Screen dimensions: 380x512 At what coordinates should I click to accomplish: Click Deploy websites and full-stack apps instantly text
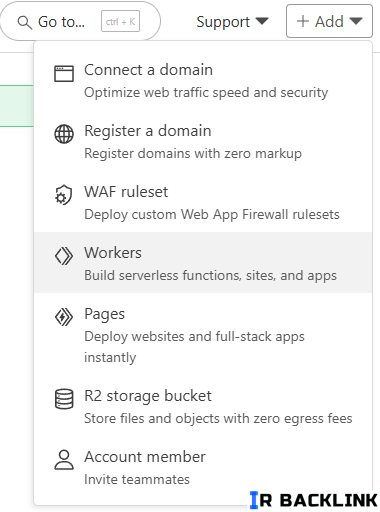point(194,347)
